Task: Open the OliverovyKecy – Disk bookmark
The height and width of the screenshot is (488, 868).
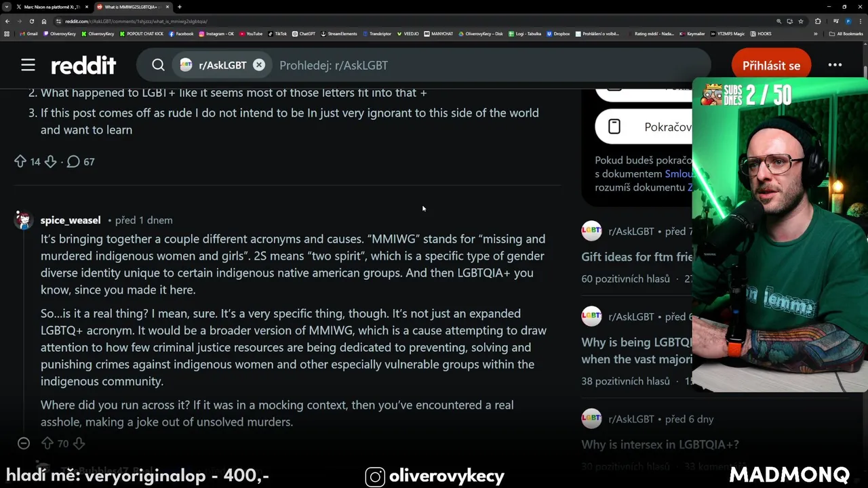Action: [481, 33]
